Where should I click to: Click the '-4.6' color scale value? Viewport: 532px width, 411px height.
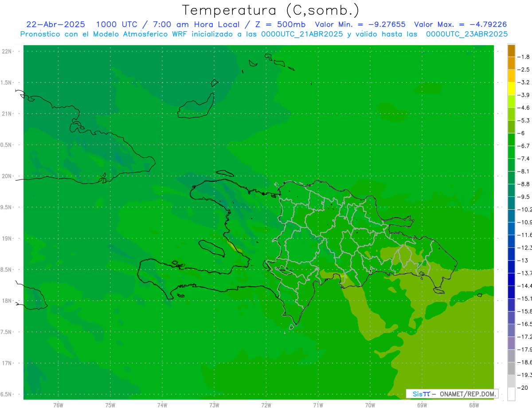point(524,108)
